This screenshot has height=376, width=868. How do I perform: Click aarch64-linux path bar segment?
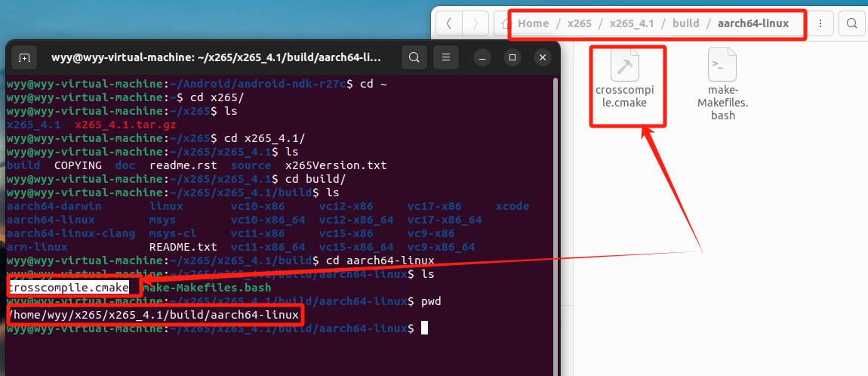pos(753,23)
